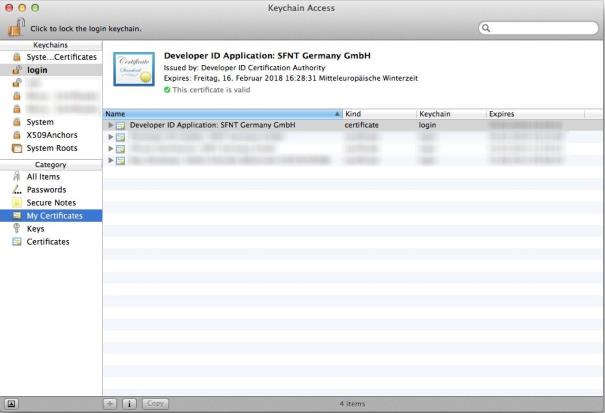This screenshot has height=413, width=605.
Task: Select the System Roots keychain
Action: tap(51, 148)
